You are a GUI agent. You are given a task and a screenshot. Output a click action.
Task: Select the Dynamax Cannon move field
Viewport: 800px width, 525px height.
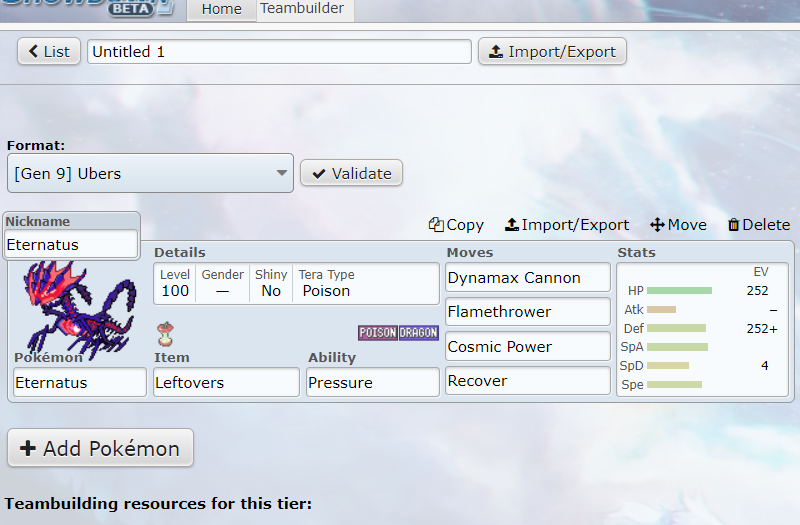click(528, 278)
